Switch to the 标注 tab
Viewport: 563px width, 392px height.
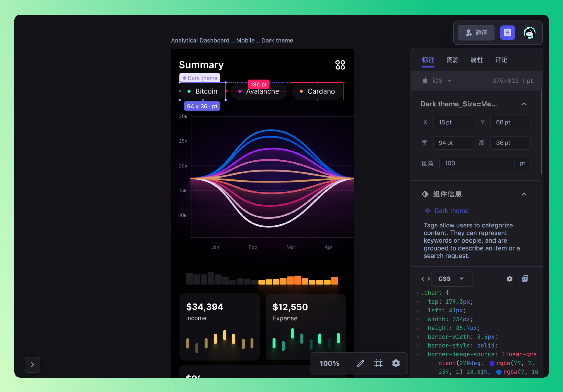[428, 60]
